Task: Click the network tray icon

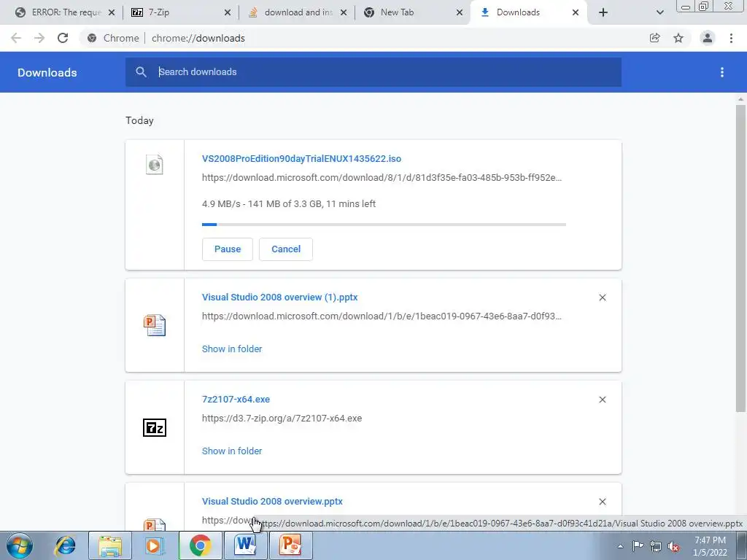Action: tap(656, 546)
